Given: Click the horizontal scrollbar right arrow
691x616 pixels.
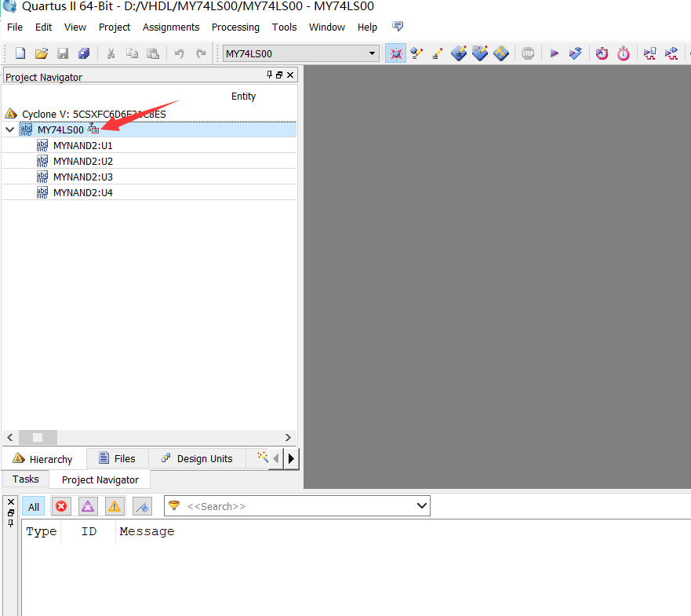Looking at the screenshot, I should pyautogui.click(x=288, y=437).
